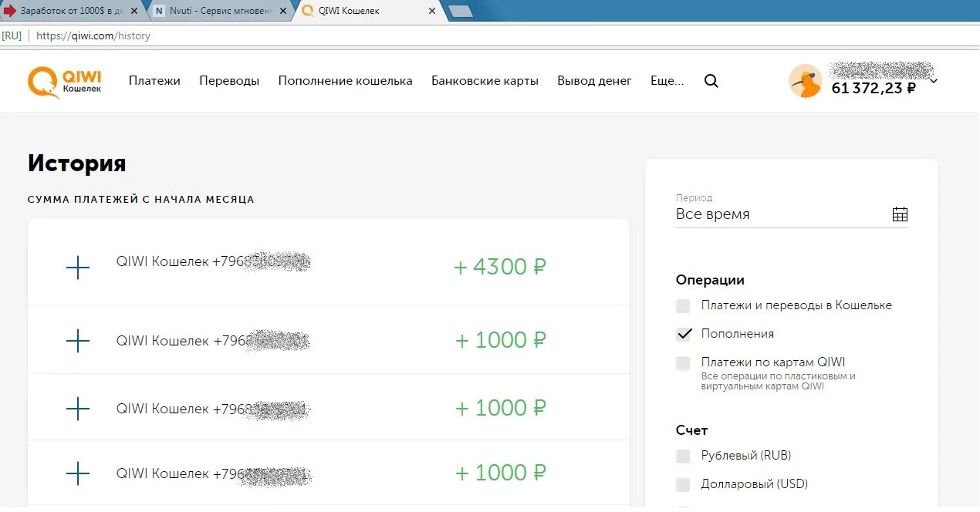This screenshot has width=980, height=512.
Task: Enable Рублевый (RUB) account filter
Action: (683, 456)
